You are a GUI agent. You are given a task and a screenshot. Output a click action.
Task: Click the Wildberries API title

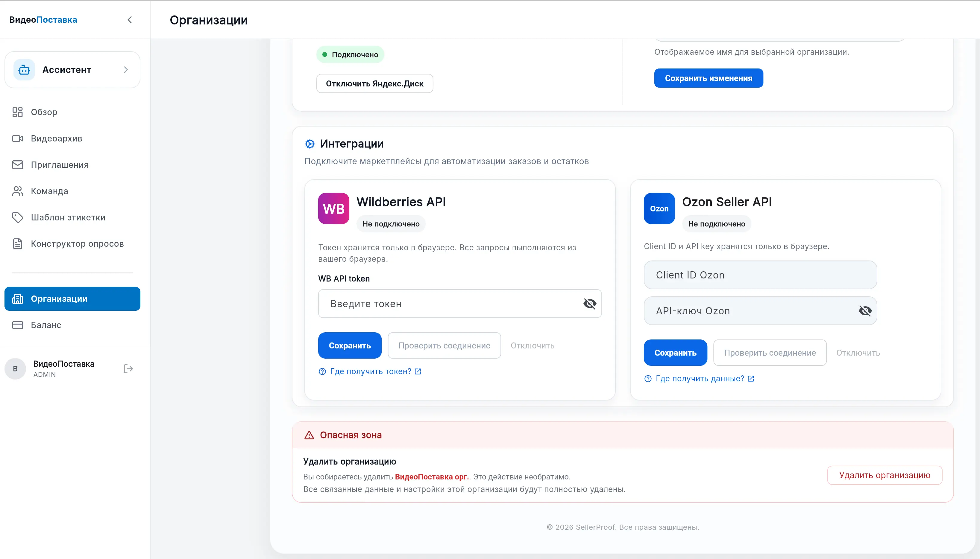(401, 202)
